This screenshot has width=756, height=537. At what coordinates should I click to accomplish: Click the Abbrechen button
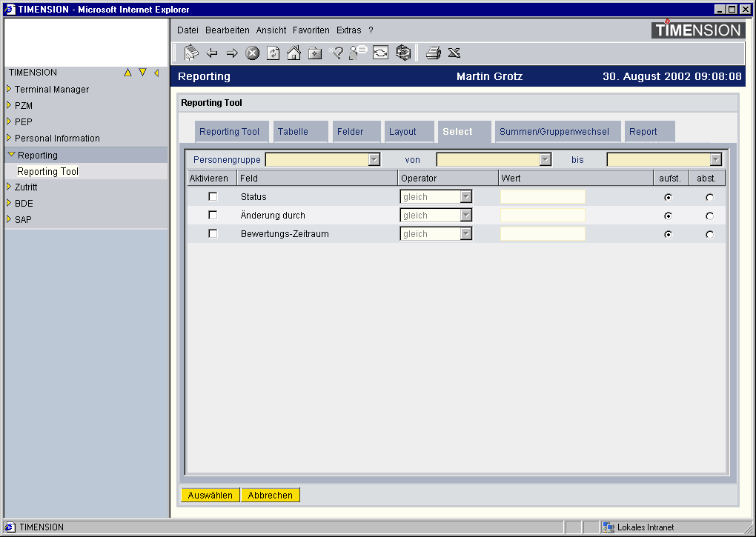coord(270,496)
